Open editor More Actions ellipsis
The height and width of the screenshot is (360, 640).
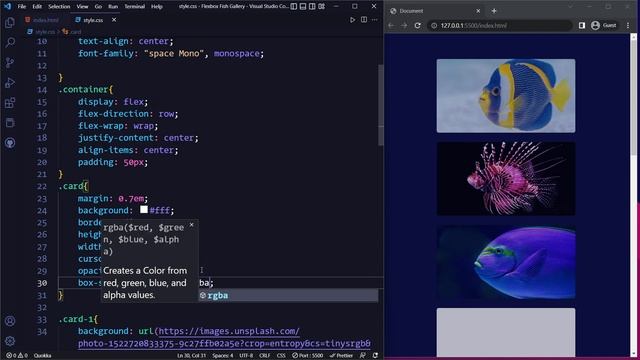pyautogui.click(x=375, y=20)
